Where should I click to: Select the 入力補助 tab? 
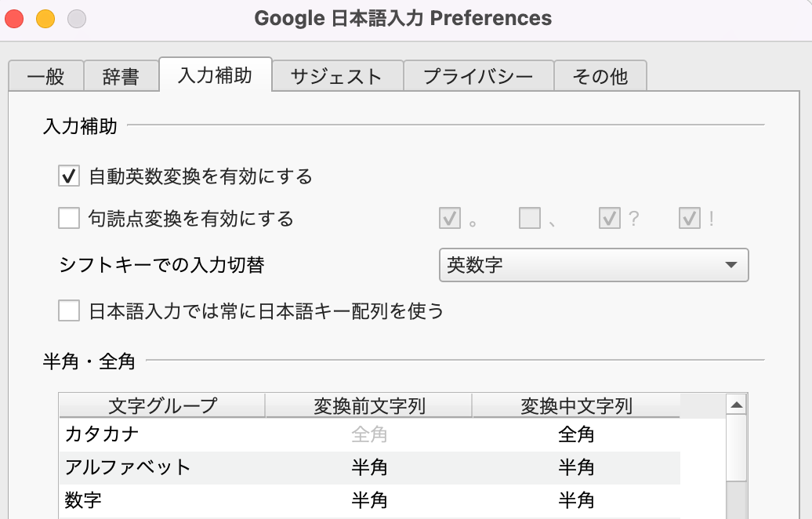click(215, 75)
